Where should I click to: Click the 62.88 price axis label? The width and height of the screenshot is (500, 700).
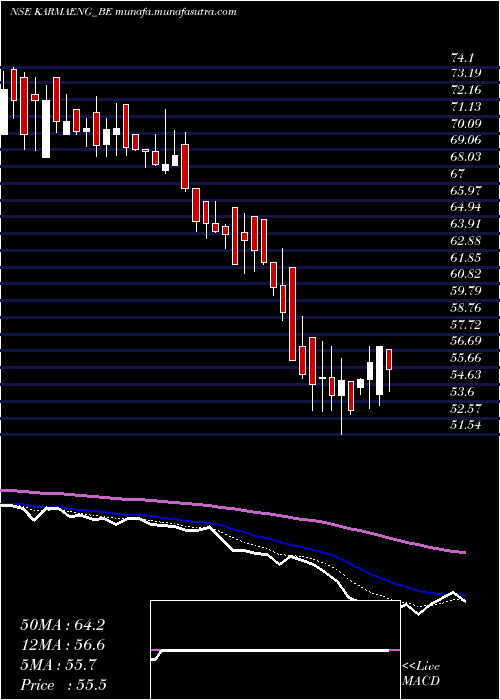tap(466, 241)
